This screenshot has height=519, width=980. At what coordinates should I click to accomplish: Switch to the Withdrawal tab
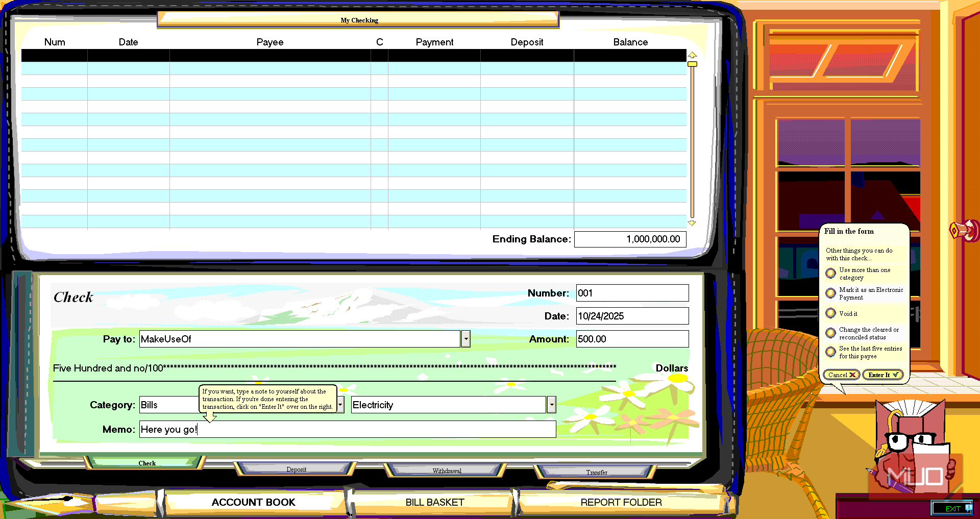(x=447, y=471)
